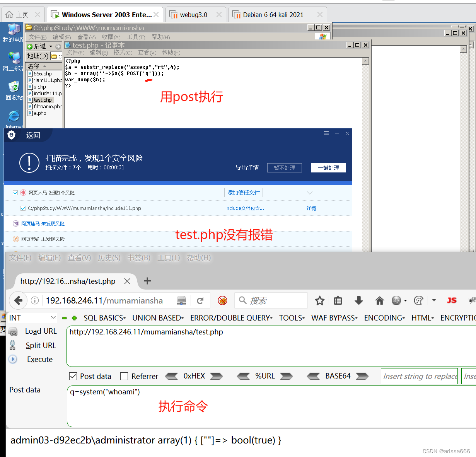
Task: Click the 一键处理 button
Action: pyautogui.click(x=329, y=168)
